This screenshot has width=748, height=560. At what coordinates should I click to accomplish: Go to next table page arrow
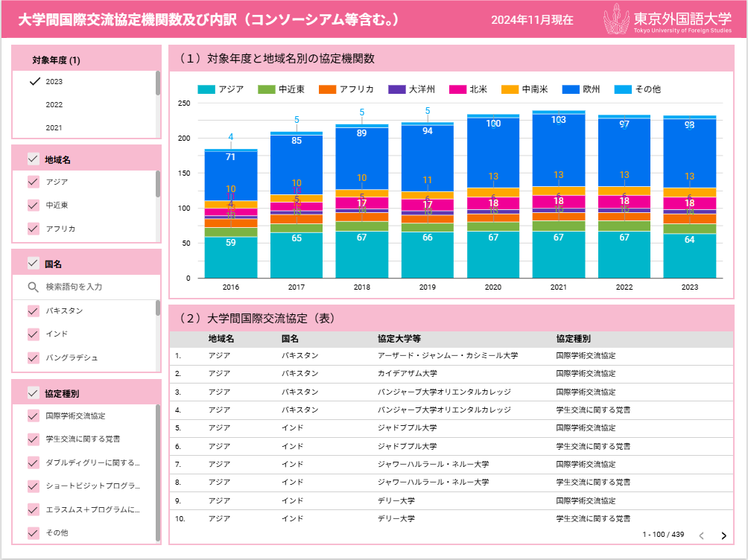[x=723, y=535]
